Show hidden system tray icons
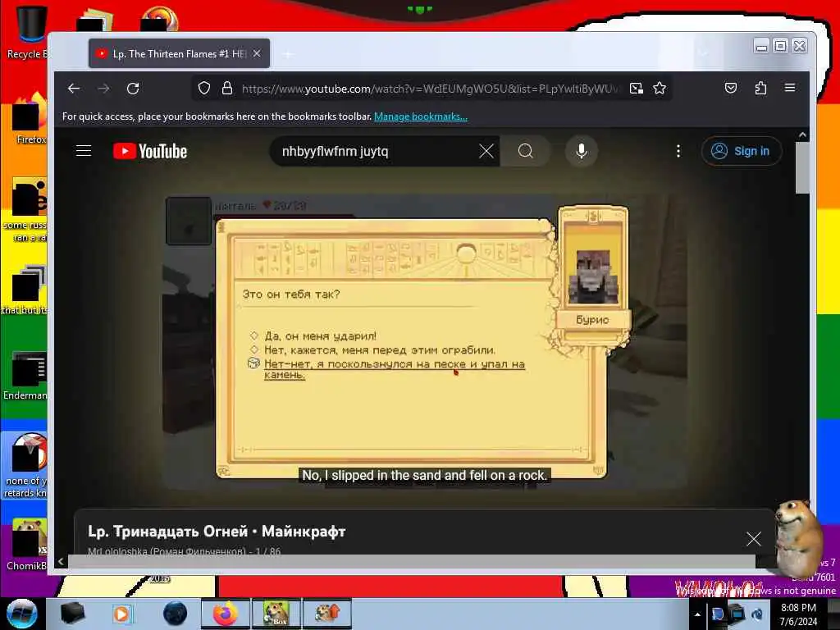This screenshot has width=840, height=630. (697, 614)
